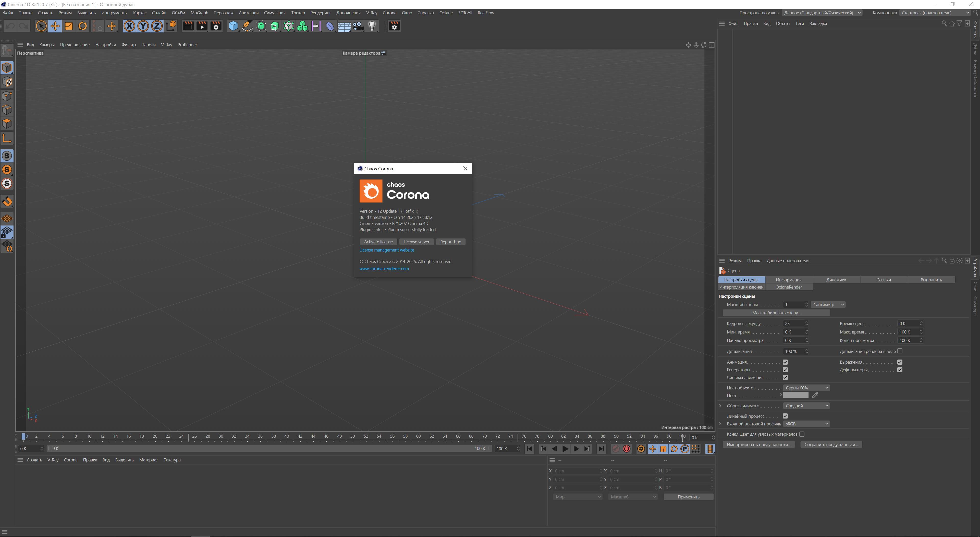
Task: Open the Серый 60% object color dropdown
Action: (x=806, y=388)
